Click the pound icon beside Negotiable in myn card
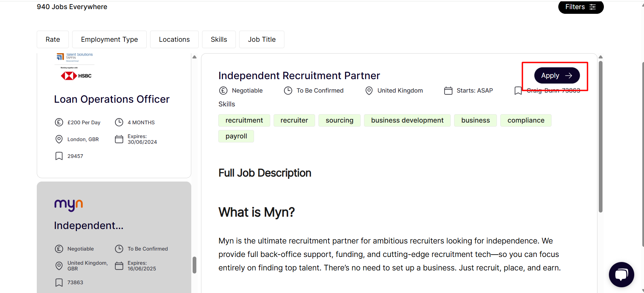 [x=59, y=249]
